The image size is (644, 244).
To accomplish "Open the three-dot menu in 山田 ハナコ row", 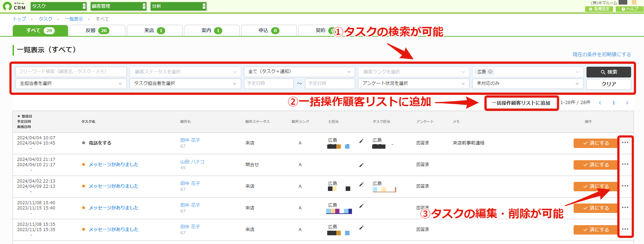I will point(625,164).
